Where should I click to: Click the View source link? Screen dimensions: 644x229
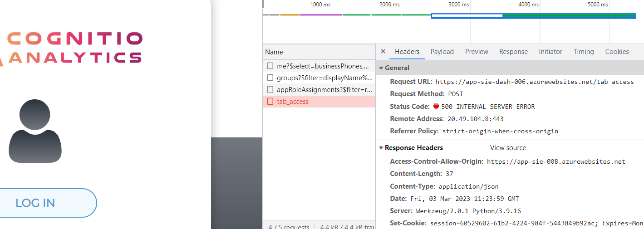pyautogui.click(x=508, y=148)
